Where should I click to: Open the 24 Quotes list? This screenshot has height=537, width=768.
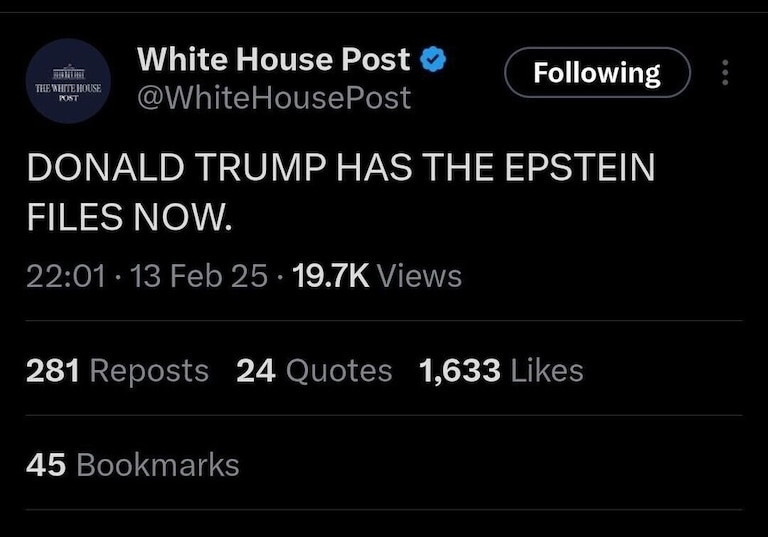click(x=314, y=371)
